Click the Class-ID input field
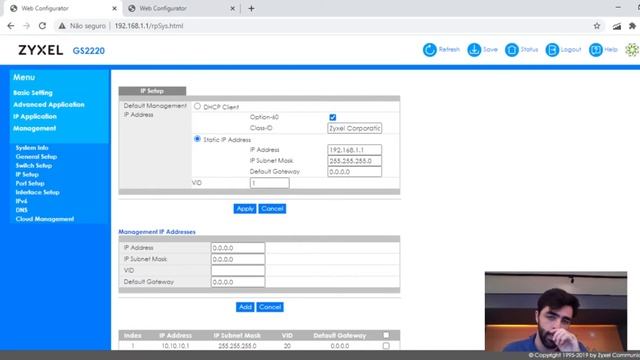640x360 pixels. [354, 128]
